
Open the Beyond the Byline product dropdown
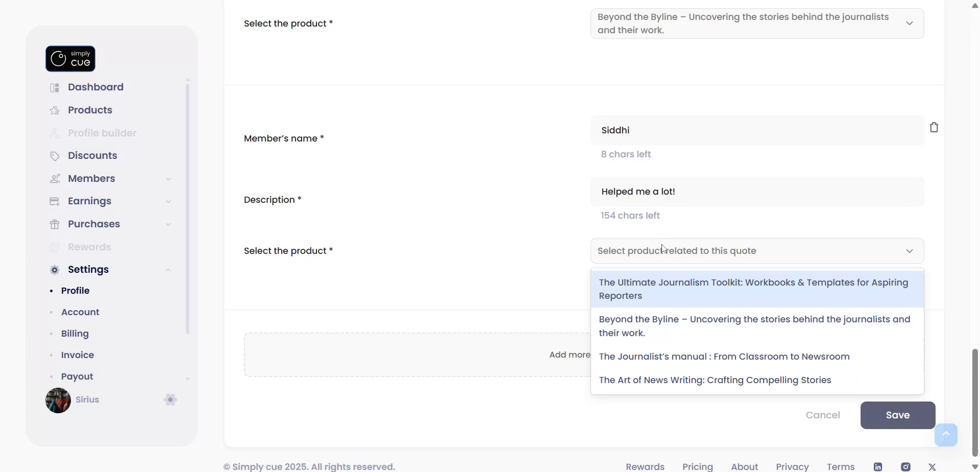[756, 23]
